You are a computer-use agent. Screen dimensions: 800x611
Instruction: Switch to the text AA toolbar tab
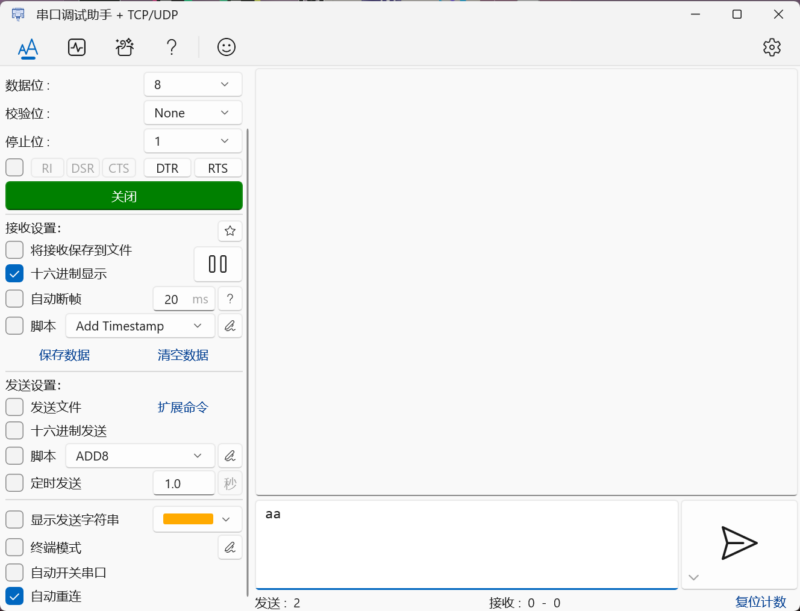[x=28, y=47]
